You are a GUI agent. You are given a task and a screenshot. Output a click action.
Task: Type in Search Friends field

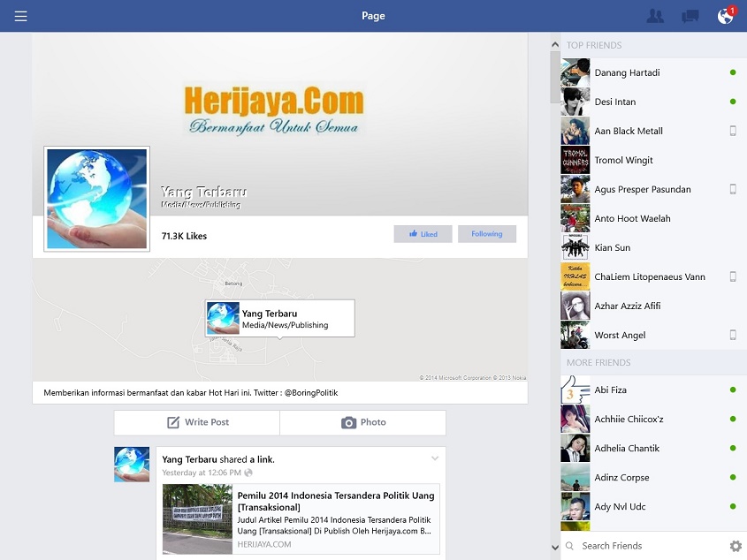[x=650, y=546]
